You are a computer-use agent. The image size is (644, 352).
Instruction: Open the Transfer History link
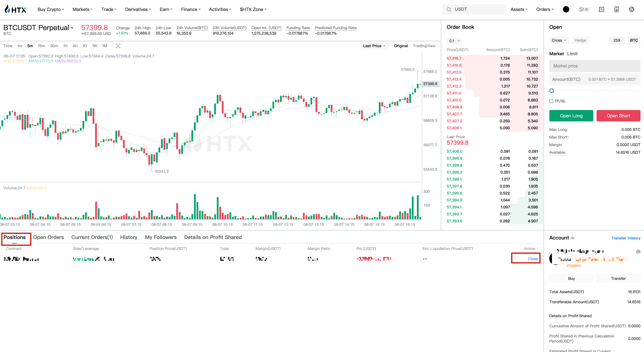(626, 238)
